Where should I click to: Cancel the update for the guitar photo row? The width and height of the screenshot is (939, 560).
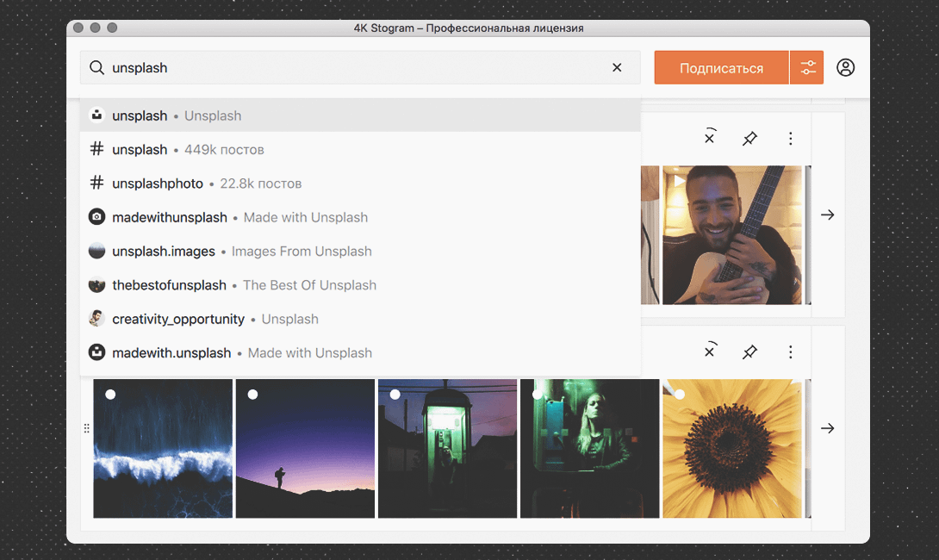(710, 137)
